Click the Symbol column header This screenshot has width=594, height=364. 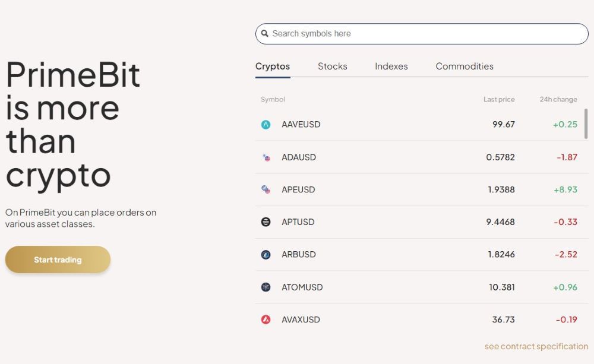coord(273,99)
